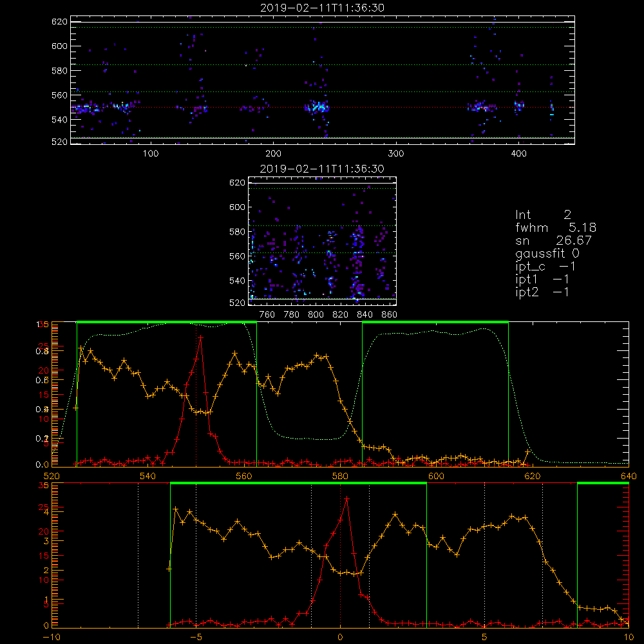Click the red peak top in third plot
644x644 pixels.
click(200, 337)
